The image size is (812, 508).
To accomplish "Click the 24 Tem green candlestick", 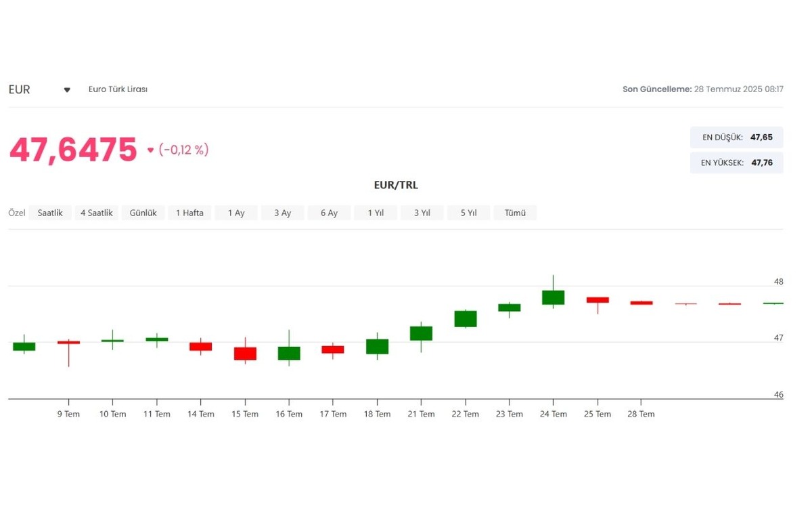I will click(554, 297).
